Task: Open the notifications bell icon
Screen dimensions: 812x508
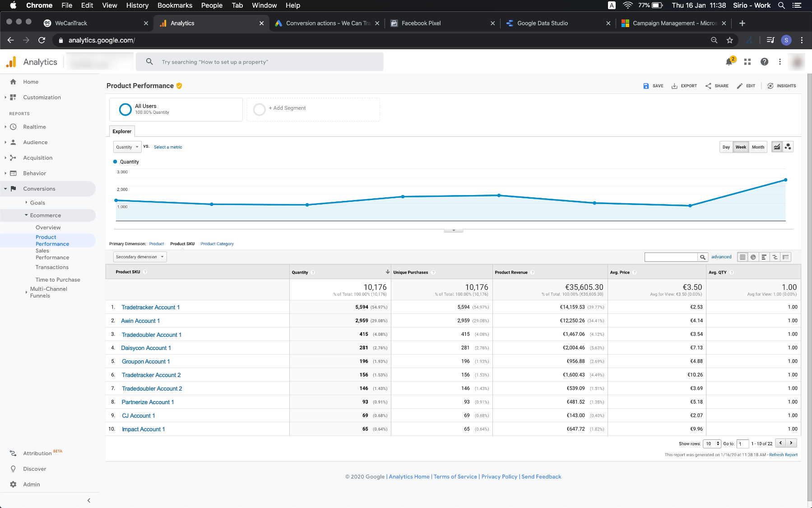Action: click(x=729, y=62)
